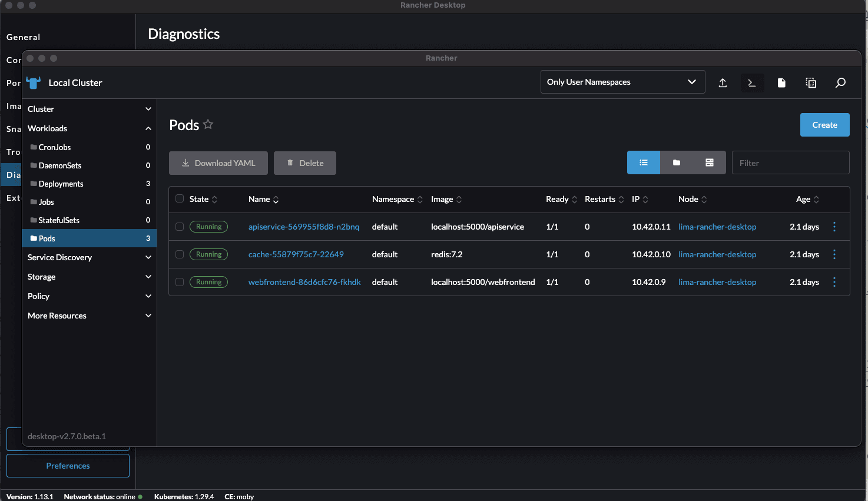Viewport: 868px width, 501px height.
Task: Sort pods by Node column arrows
Action: [704, 200]
